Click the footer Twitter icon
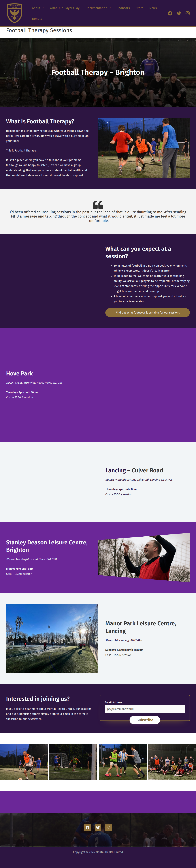196x868 pixels. pyautogui.click(x=98, y=827)
